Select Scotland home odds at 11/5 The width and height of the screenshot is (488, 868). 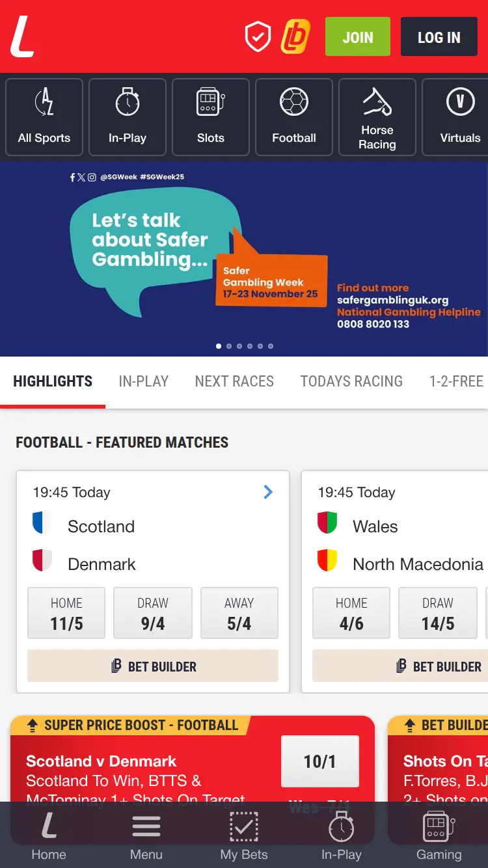(66, 612)
